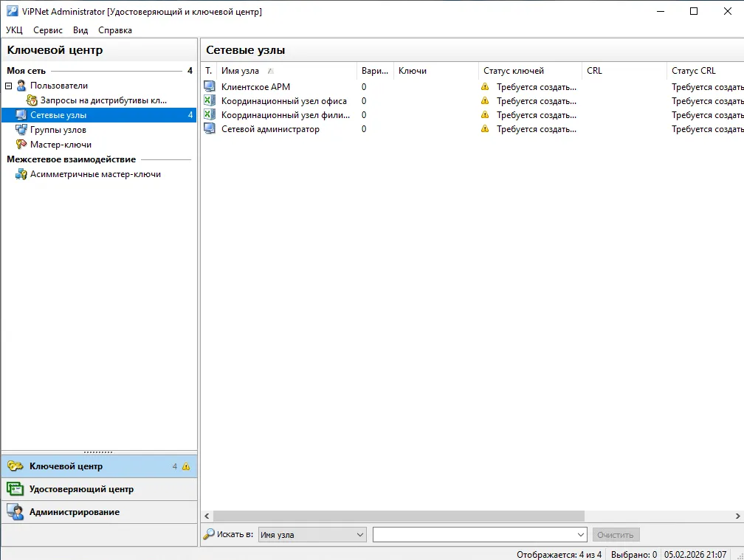Screen dimensions: 744x560
Task: Open the Сервис menu
Action: [48, 30]
